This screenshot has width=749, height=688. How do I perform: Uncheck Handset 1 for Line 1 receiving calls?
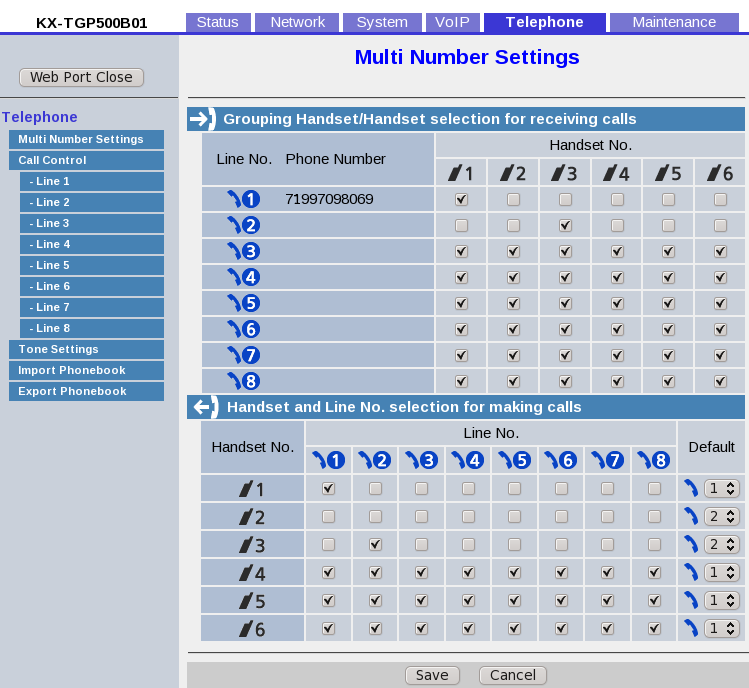461,199
